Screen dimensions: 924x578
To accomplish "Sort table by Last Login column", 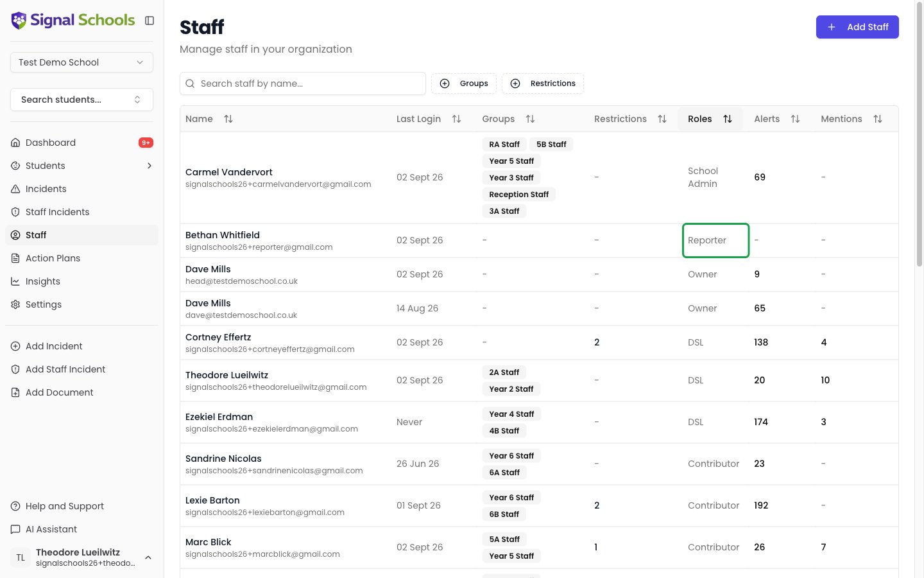I will [x=429, y=119].
